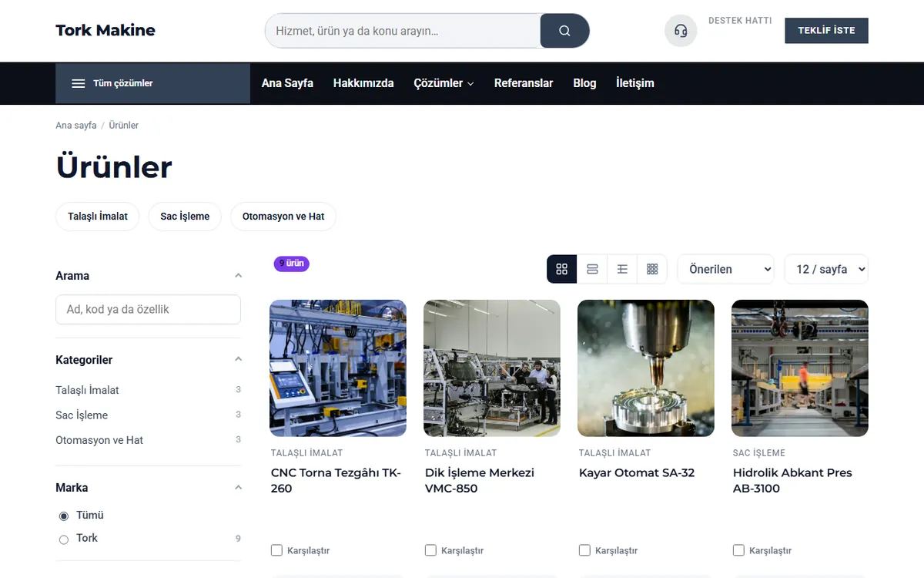
Task: Click the DESTEK HATTI label
Action: point(740,21)
